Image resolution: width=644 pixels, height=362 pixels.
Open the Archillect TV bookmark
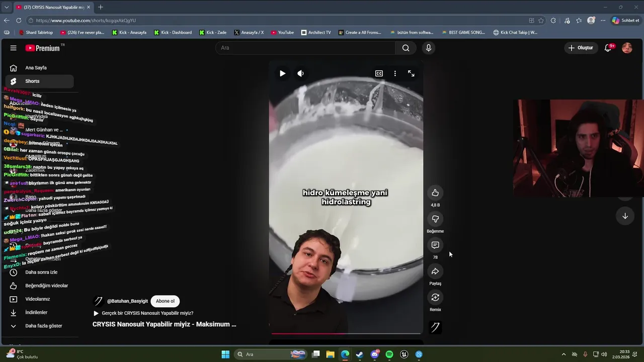[x=316, y=32]
